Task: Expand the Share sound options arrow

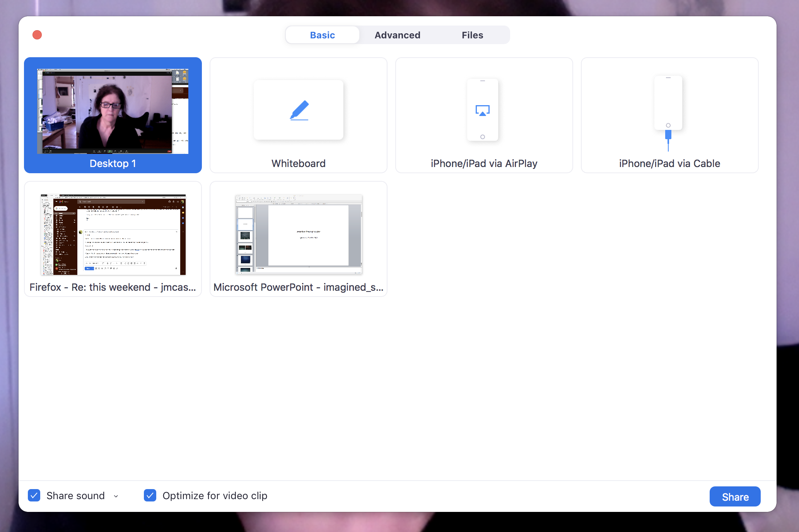Action: coord(116,496)
